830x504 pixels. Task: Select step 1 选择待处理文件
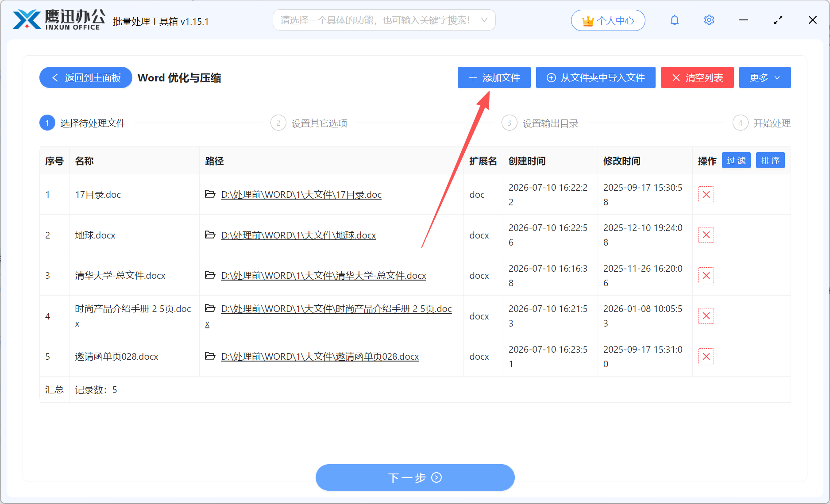click(x=82, y=123)
